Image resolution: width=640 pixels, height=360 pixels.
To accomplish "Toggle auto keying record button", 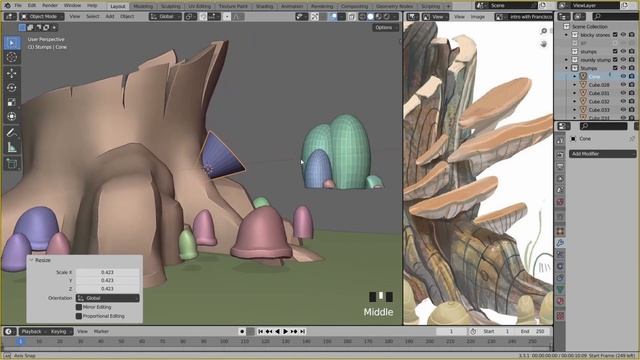I will click(242, 331).
